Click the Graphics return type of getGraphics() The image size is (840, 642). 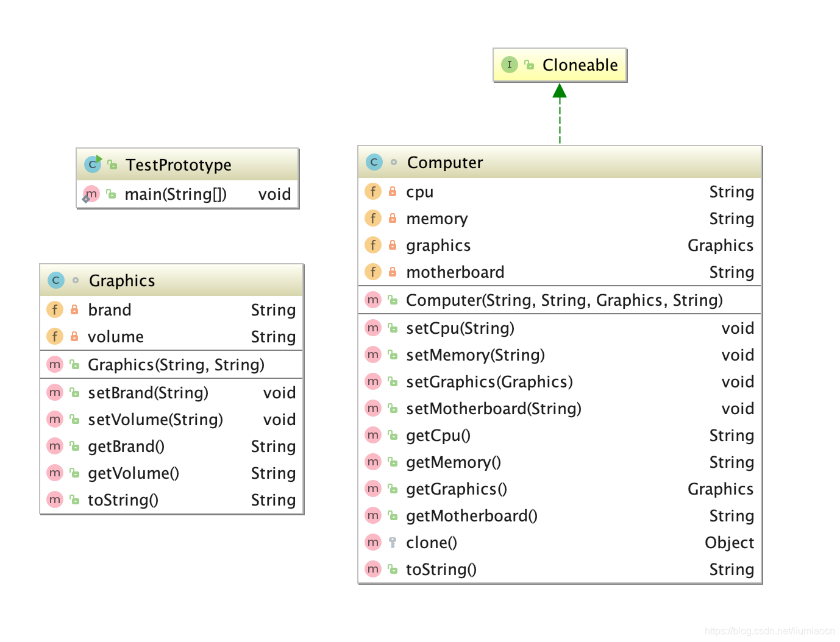pos(721,489)
